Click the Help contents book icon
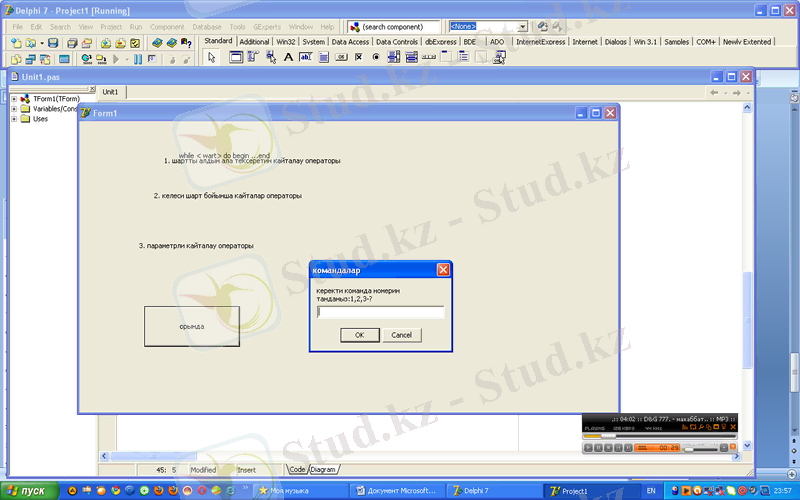The height and width of the screenshot is (500, 800). pyautogui.click(x=157, y=43)
